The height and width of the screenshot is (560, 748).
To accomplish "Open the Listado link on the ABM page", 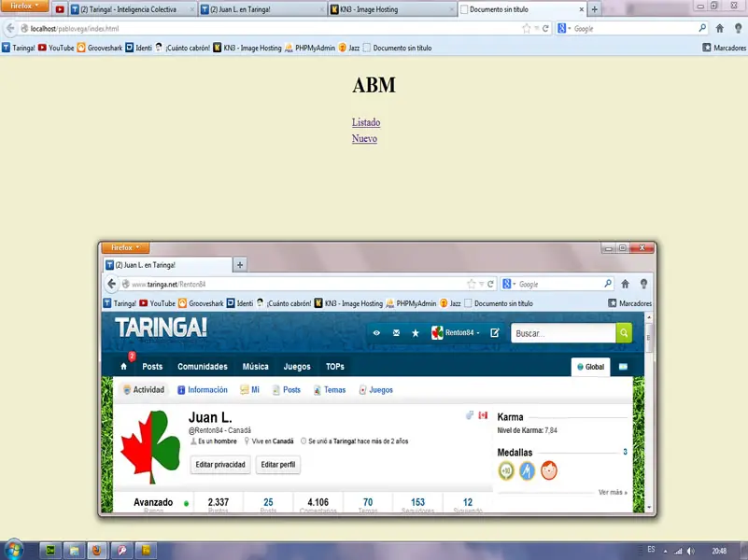I will point(366,122).
